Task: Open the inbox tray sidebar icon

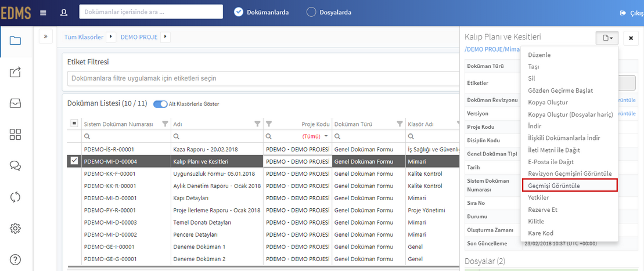Action: coord(15,103)
